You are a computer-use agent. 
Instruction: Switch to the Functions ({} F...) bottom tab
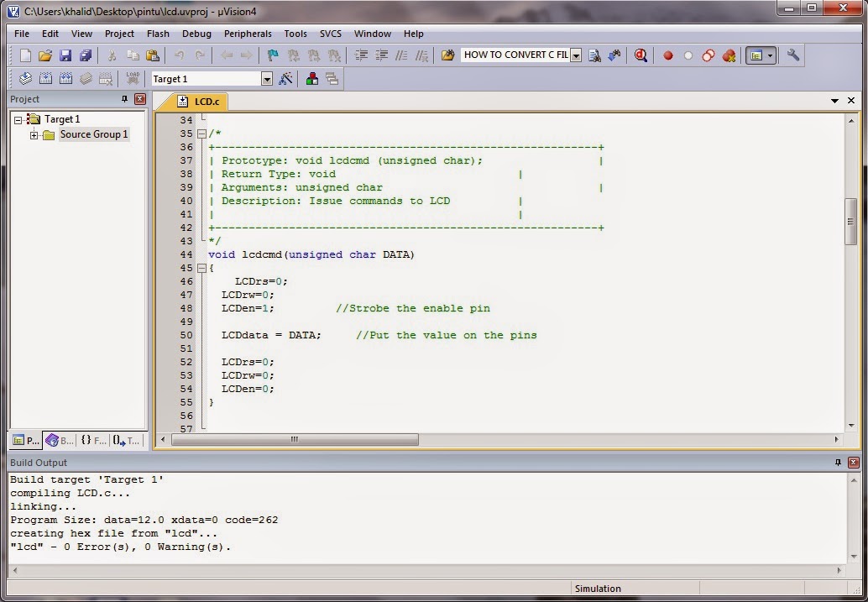pos(93,440)
